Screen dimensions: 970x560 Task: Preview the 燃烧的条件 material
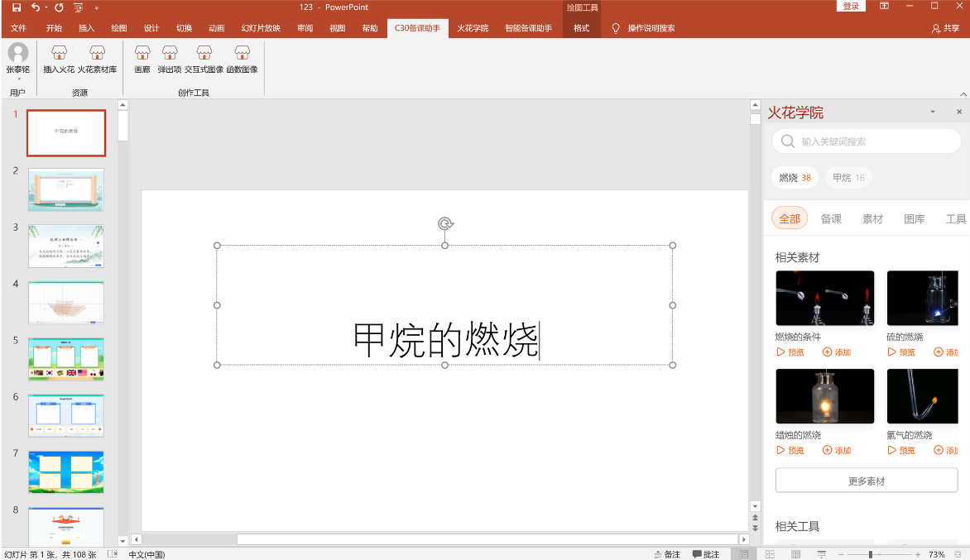pos(790,352)
